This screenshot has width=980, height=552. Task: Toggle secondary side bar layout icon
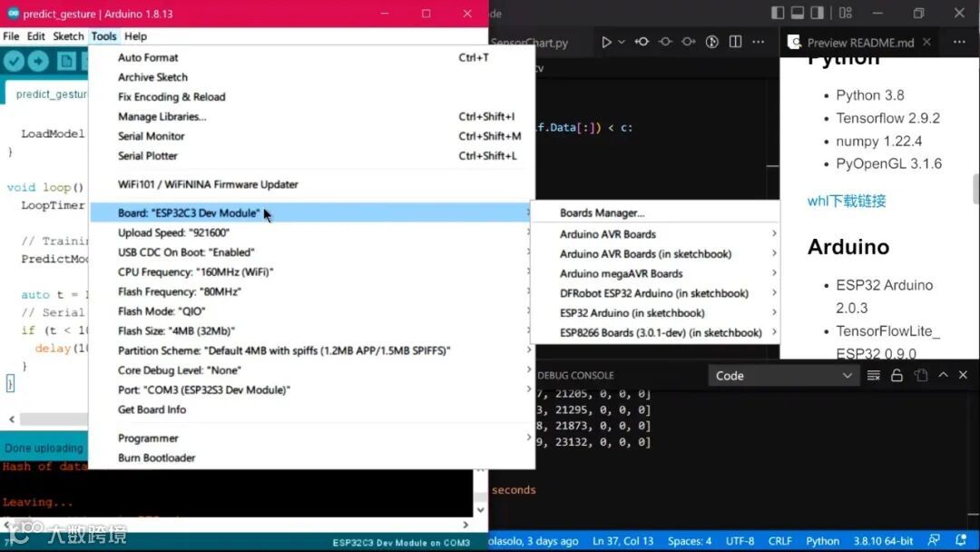click(817, 13)
